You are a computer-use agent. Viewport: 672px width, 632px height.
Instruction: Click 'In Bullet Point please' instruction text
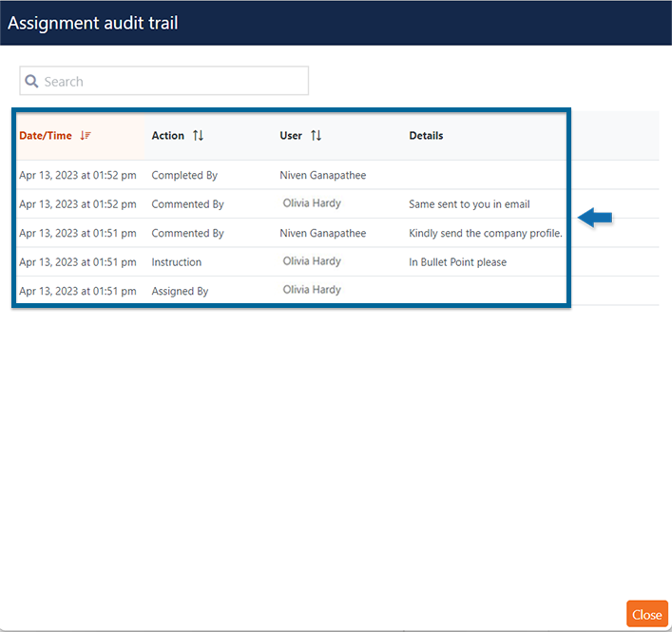(x=457, y=262)
